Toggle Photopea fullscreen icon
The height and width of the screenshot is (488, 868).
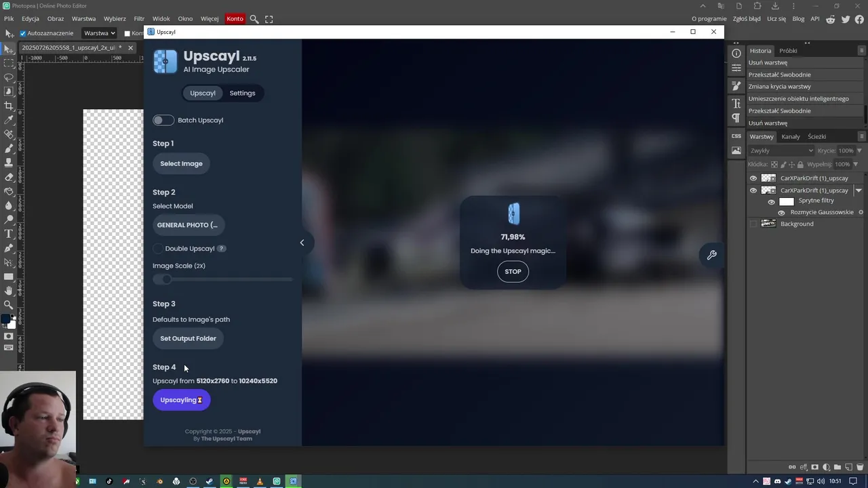coord(269,19)
